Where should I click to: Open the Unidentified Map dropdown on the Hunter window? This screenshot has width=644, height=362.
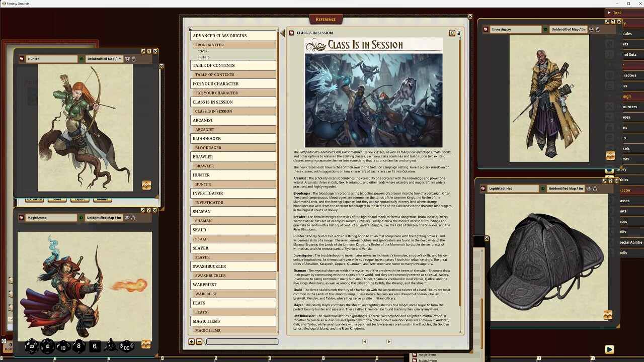pyautogui.click(x=105, y=59)
